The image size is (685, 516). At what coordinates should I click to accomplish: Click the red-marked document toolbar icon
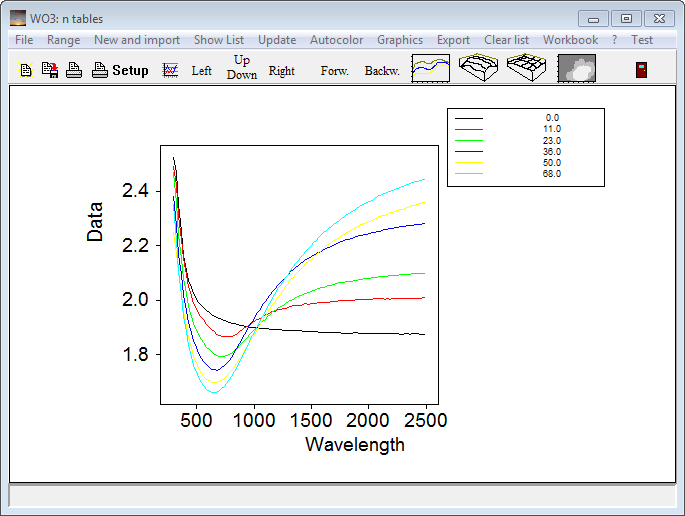click(x=49, y=70)
